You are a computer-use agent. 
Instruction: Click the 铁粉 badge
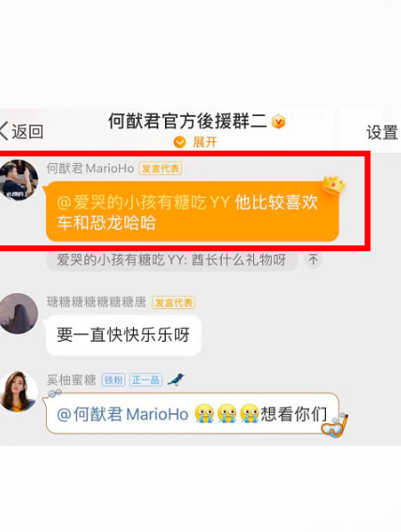pos(113,380)
